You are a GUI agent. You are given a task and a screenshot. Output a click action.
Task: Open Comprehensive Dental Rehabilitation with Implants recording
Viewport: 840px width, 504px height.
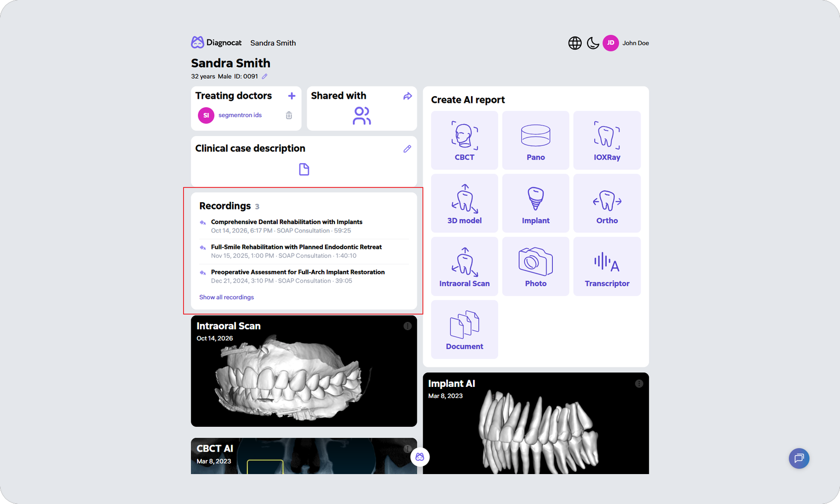coord(304,226)
